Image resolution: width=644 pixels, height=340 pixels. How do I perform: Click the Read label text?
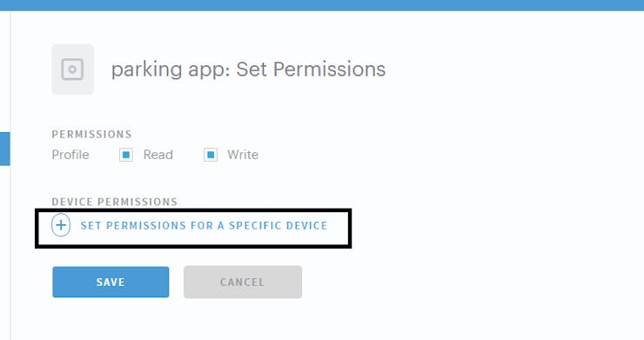tap(158, 155)
